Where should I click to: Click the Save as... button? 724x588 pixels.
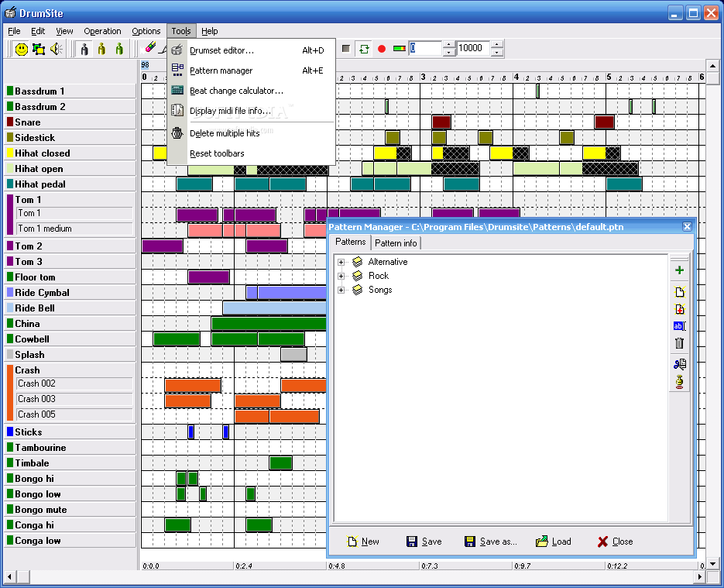click(490, 542)
